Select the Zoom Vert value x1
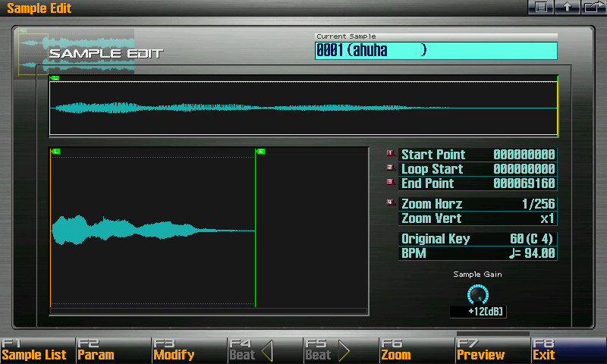The width and height of the screenshot is (607, 364). (547, 218)
